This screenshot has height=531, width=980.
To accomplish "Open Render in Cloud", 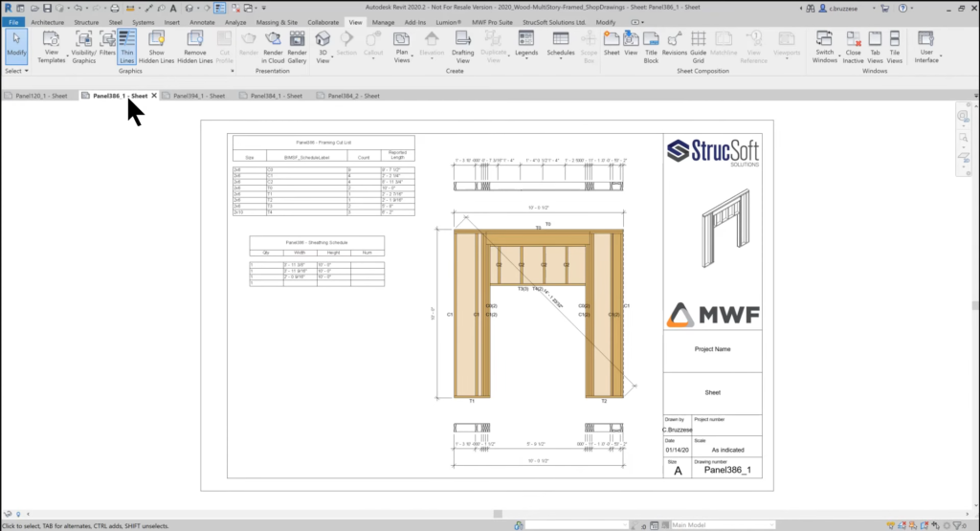I will pyautogui.click(x=273, y=47).
